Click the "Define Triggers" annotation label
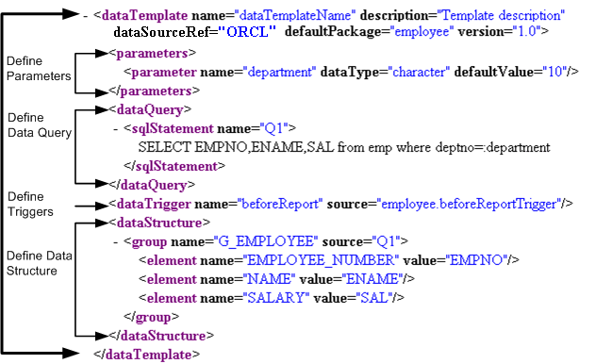Image resolution: width=612 pixels, height=364 pixels. coord(30,204)
